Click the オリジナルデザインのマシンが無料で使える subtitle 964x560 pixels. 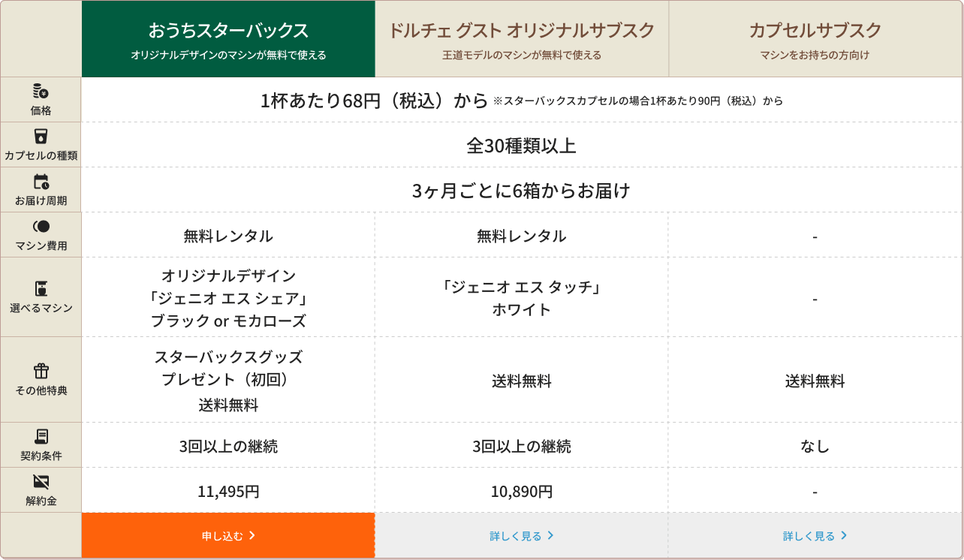click(228, 55)
